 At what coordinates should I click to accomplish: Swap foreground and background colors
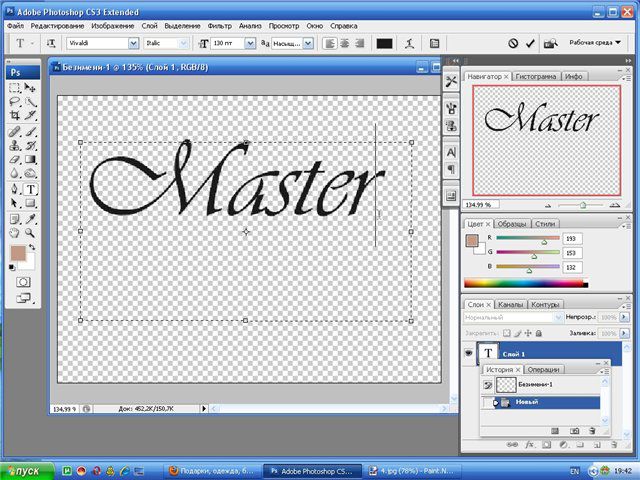[x=32, y=247]
